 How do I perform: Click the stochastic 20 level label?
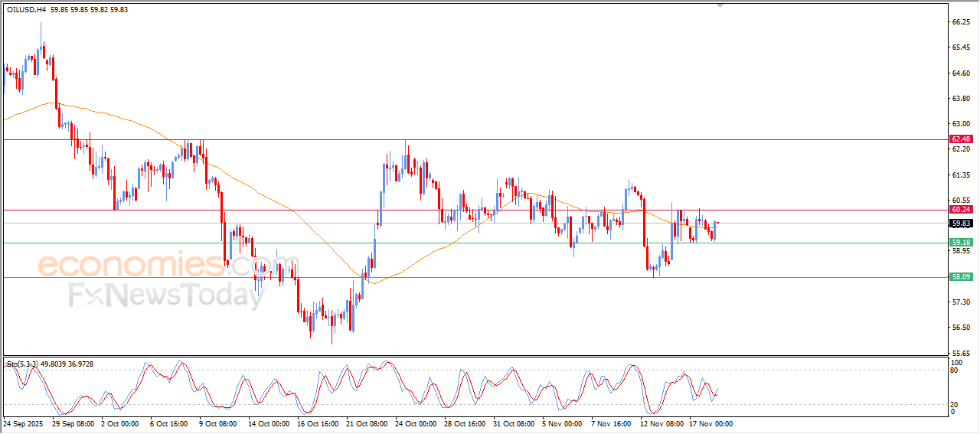click(954, 404)
